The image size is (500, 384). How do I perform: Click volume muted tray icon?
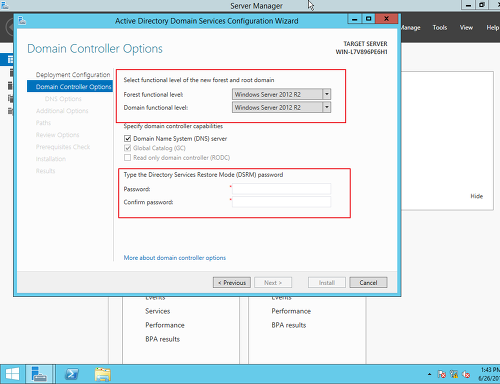466,374
